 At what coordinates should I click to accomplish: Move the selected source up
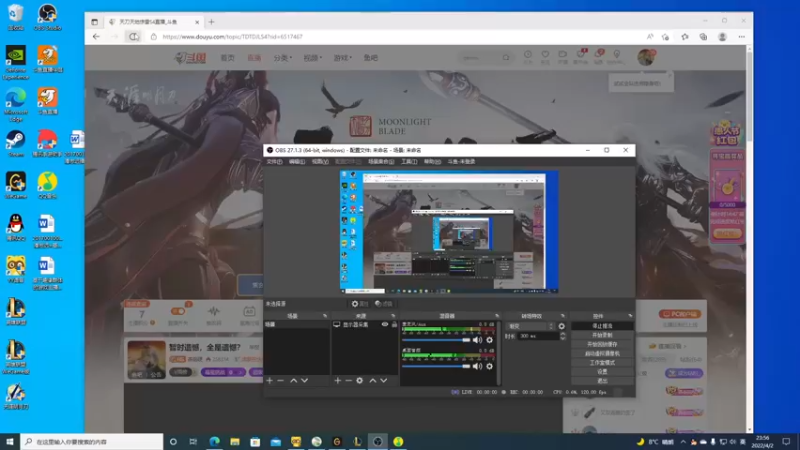tap(373, 380)
